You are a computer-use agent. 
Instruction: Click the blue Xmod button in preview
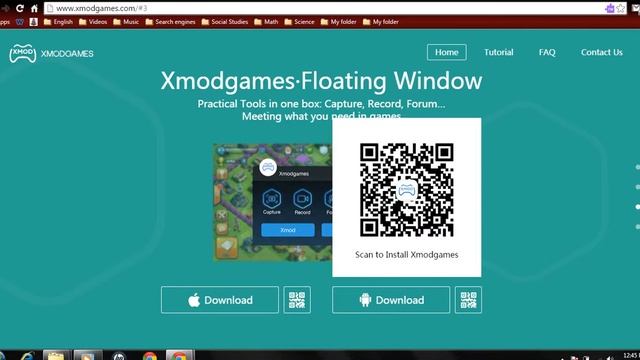click(288, 230)
